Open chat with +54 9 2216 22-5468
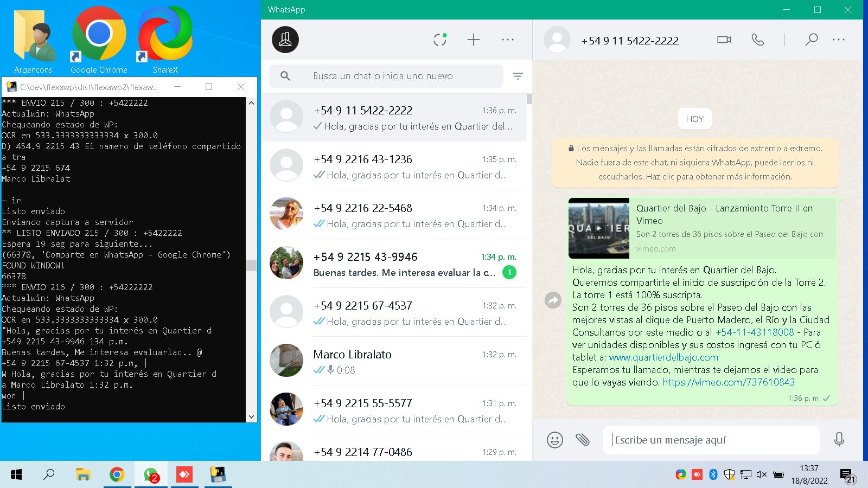The image size is (868, 488). pyautogui.click(x=394, y=215)
